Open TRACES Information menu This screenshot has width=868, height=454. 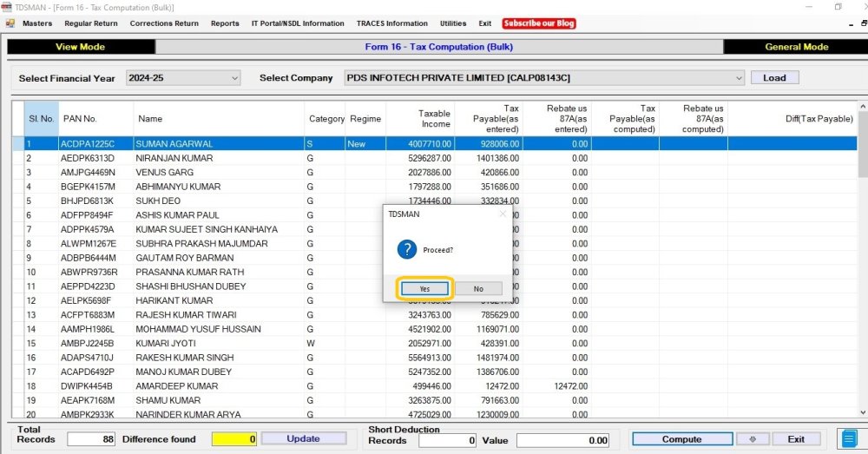coord(391,23)
